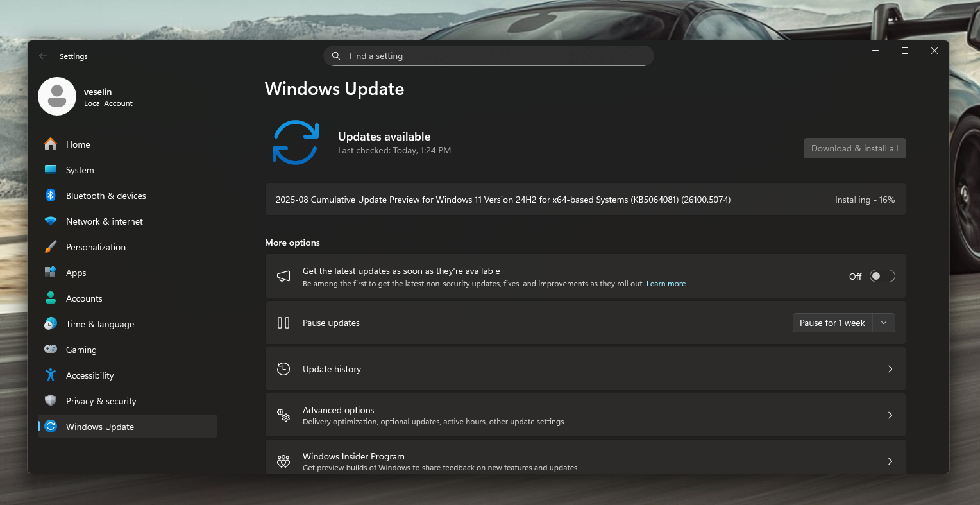This screenshot has height=505, width=980.
Task: Click the More options heading
Action: pos(292,243)
